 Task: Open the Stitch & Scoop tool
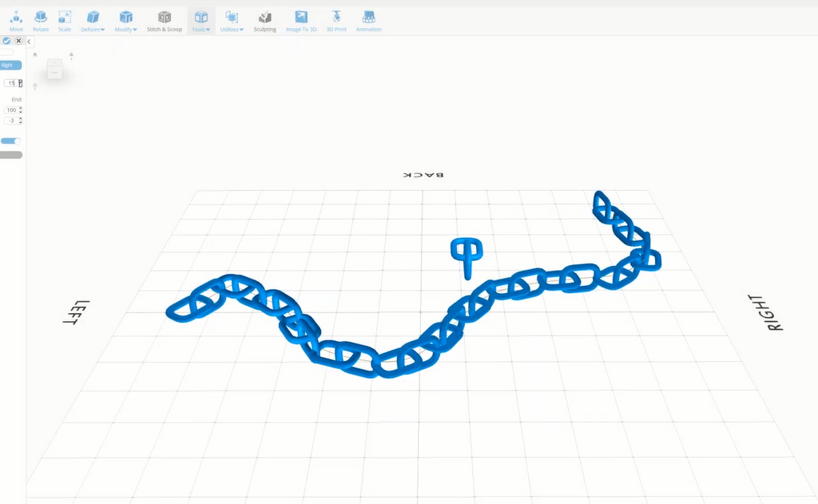coord(165,18)
